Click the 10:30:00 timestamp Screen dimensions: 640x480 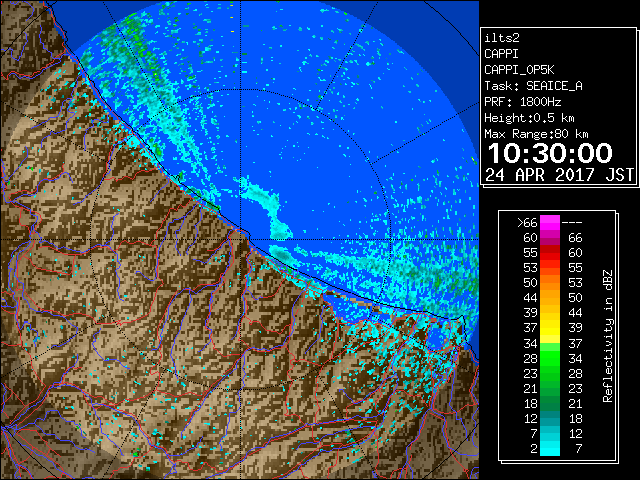(x=550, y=153)
